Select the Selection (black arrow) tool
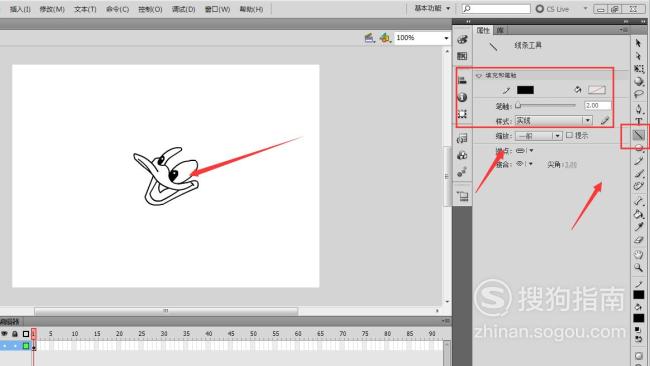The image size is (650, 366). (638, 43)
